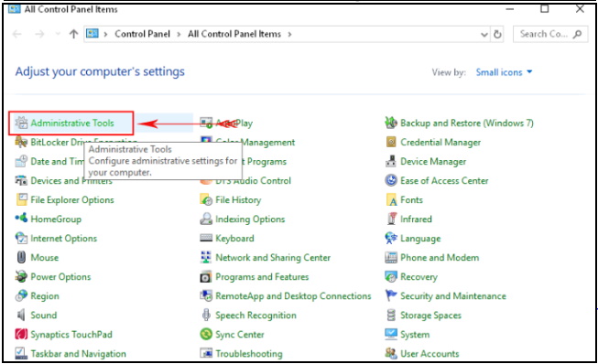Click the Search Control Panel box
598x364 pixels.
[550, 34]
